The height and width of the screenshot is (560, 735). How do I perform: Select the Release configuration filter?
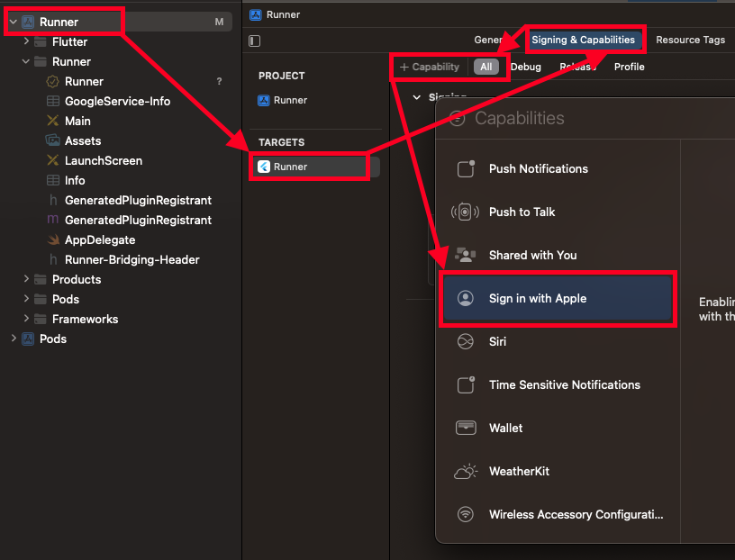(577, 67)
